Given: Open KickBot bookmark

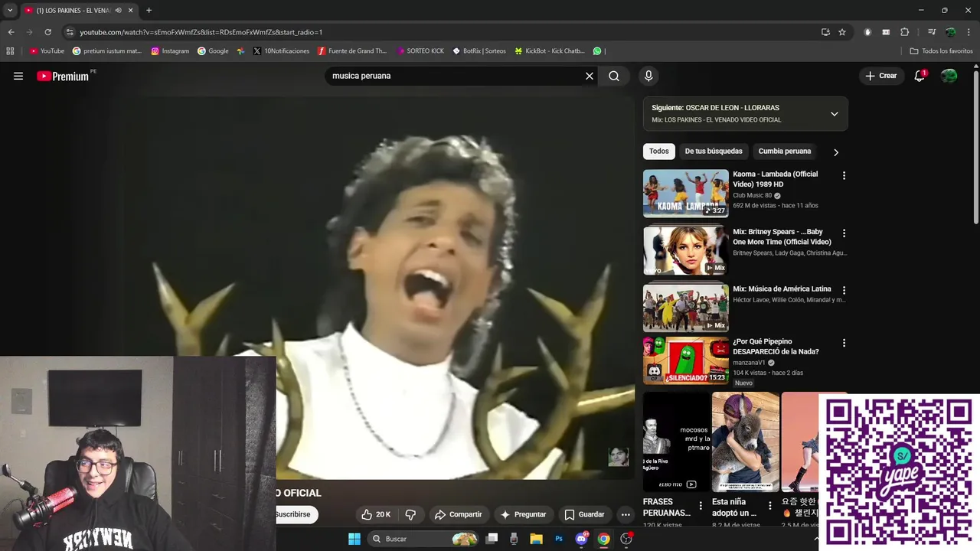Looking at the screenshot, I should pyautogui.click(x=550, y=51).
